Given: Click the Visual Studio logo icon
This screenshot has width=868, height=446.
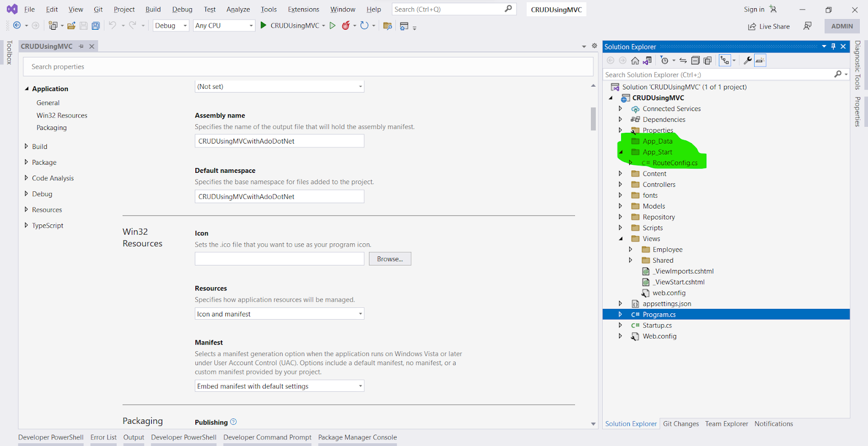Looking at the screenshot, I should (12, 9).
